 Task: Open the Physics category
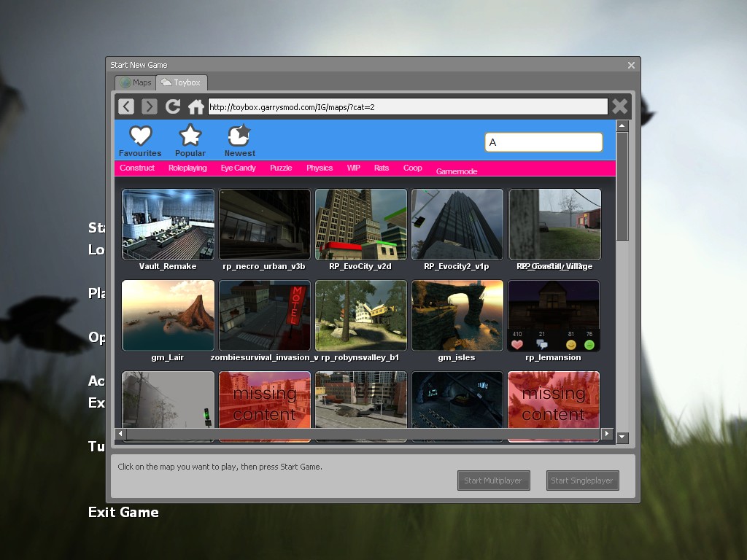pos(320,168)
